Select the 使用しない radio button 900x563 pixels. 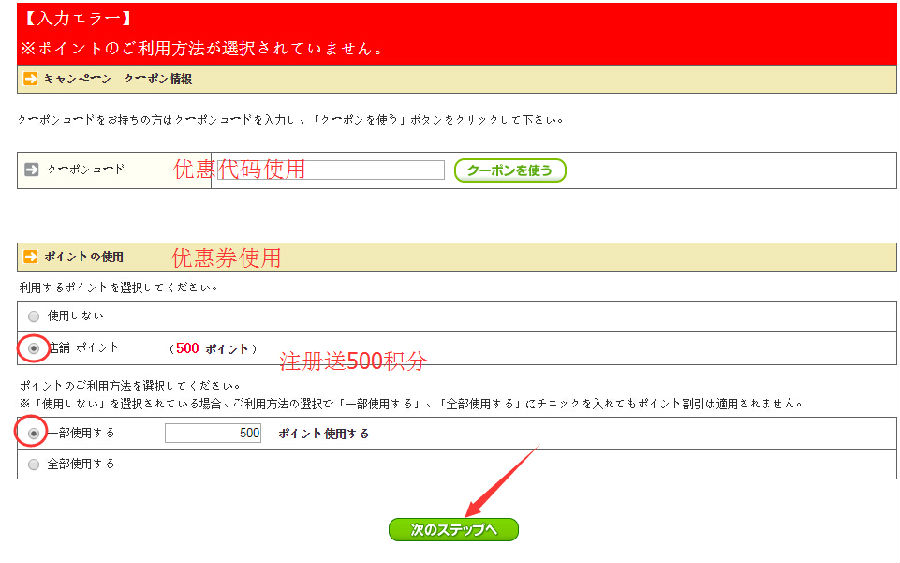(x=34, y=316)
